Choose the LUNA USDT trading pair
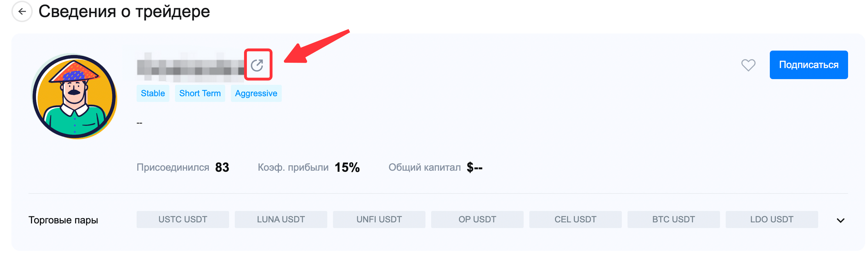This screenshot has width=868, height=253. click(x=281, y=220)
